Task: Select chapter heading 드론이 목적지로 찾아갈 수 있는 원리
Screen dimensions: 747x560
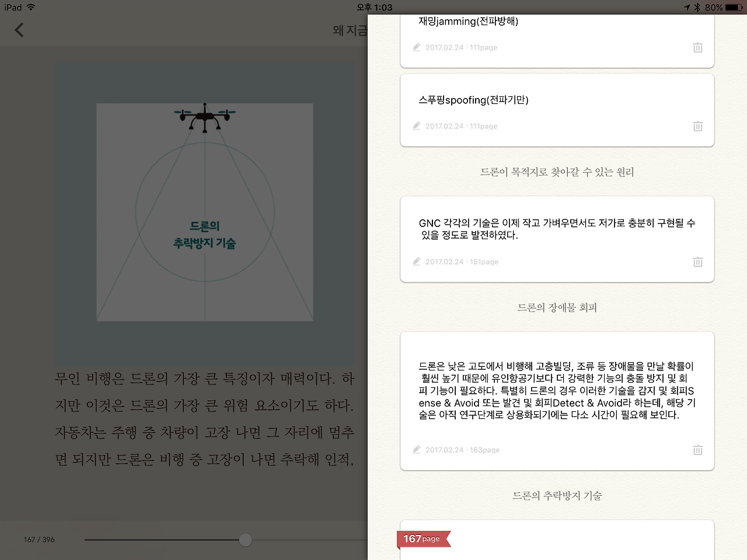Action: tap(557, 172)
